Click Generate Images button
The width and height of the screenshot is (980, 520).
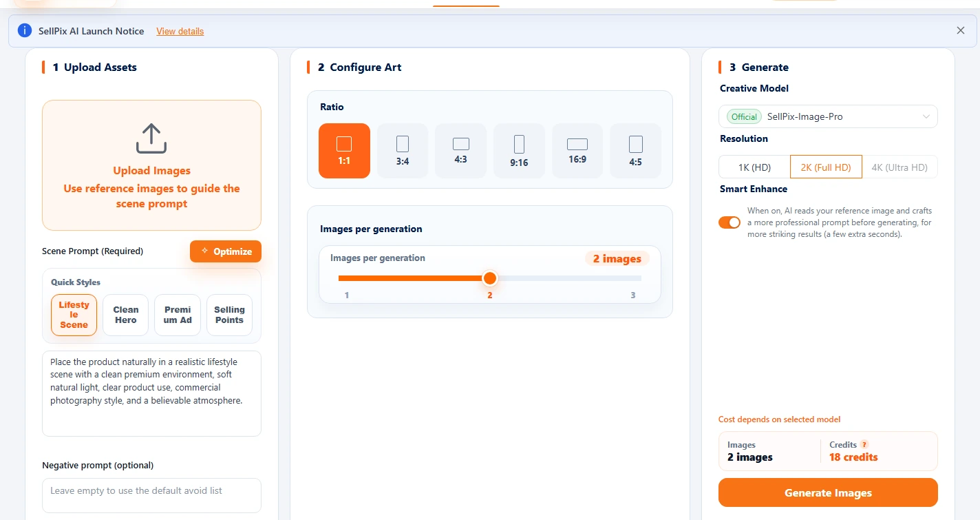click(828, 492)
